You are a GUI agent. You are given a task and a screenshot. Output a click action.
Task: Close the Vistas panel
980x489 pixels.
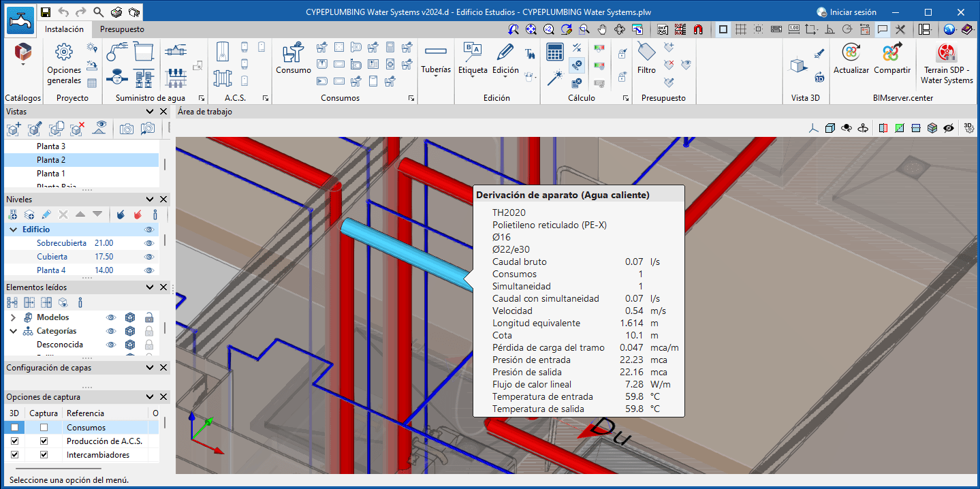coord(163,112)
